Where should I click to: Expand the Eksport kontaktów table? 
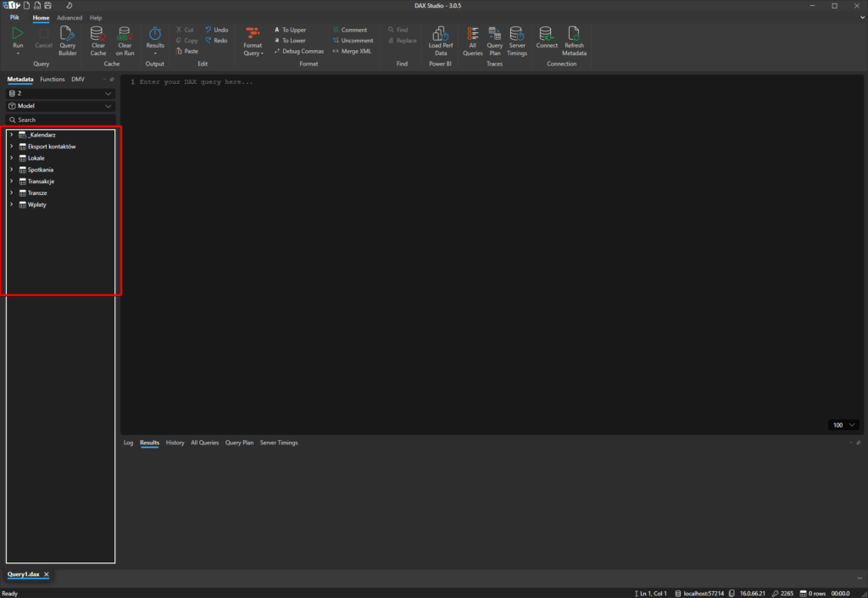[11, 146]
